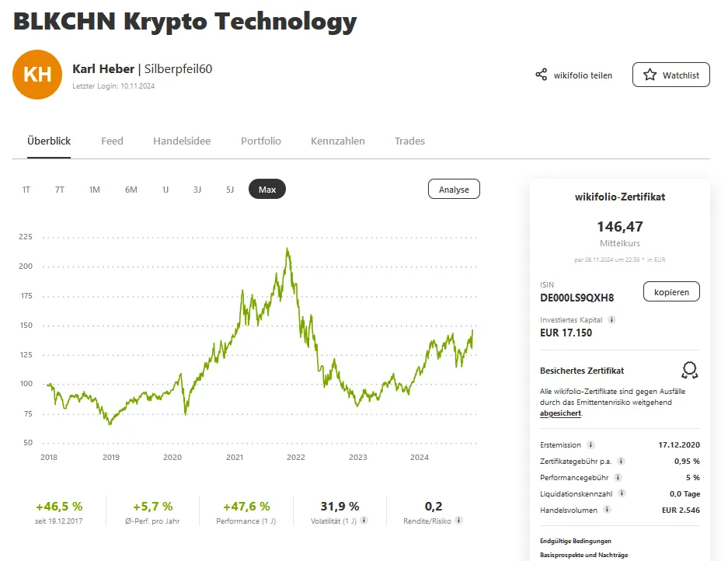
Task: Click Letzter Login date text
Action: pyautogui.click(x=113, y=86)
